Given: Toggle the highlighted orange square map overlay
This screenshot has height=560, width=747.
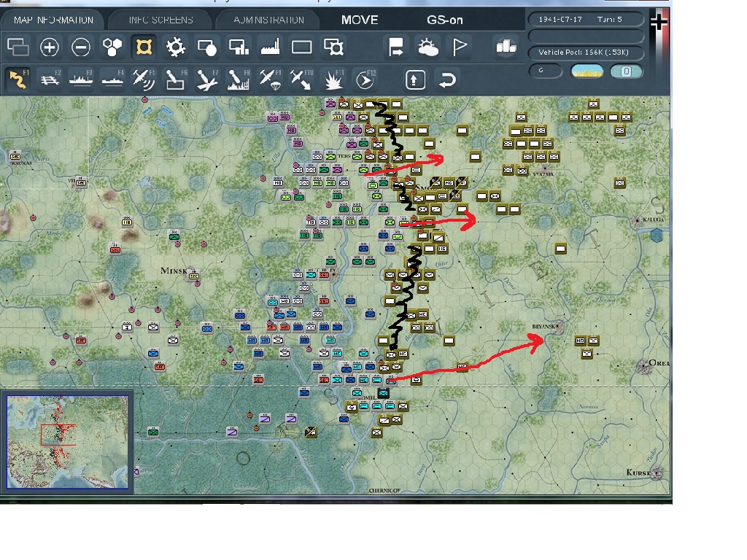Looking at the screenshot, I should point(144,47).
